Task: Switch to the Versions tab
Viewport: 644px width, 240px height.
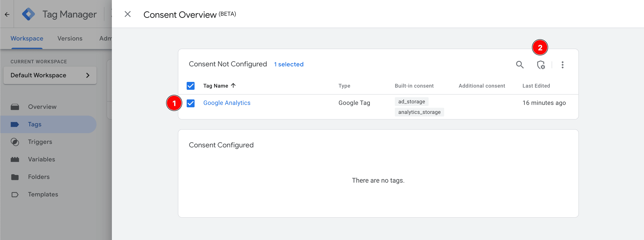Action: (70, 38)
